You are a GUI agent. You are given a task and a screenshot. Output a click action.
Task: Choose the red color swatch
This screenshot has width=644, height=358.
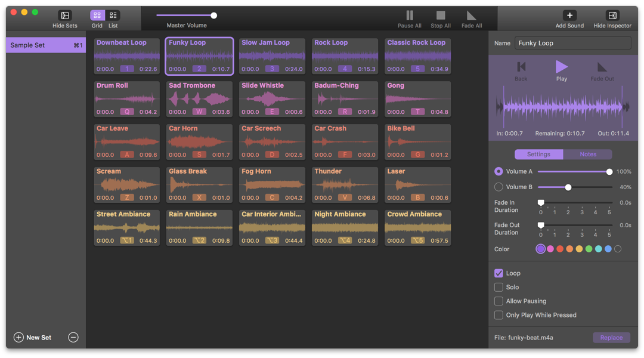click(x=560, y=249)
